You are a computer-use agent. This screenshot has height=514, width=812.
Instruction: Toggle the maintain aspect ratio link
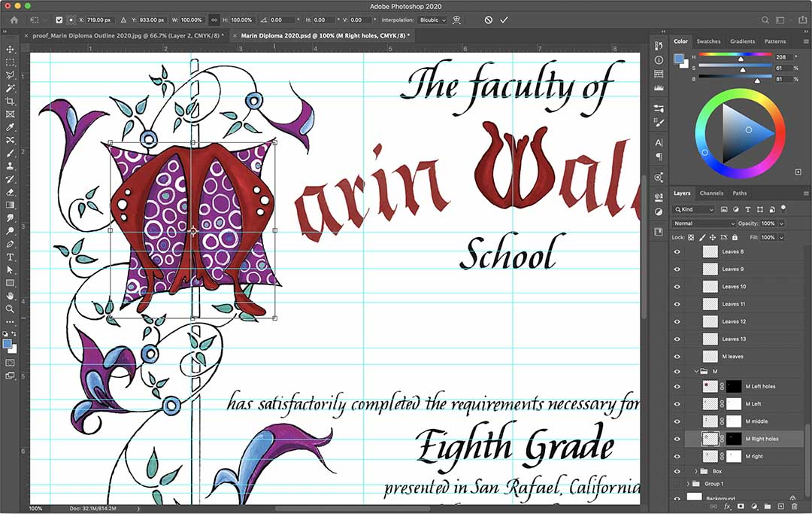[x=214, y=20]
